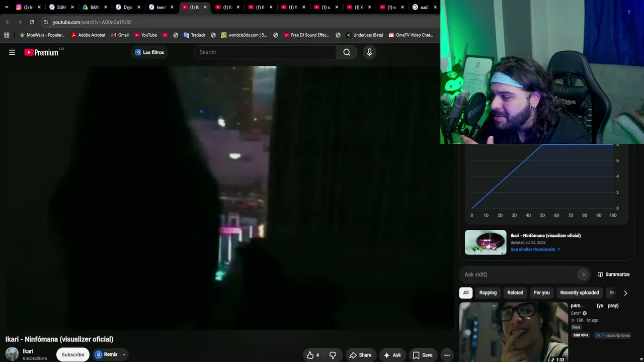Play the p4m. (yo pray) recommended video

tap(513, 332)
